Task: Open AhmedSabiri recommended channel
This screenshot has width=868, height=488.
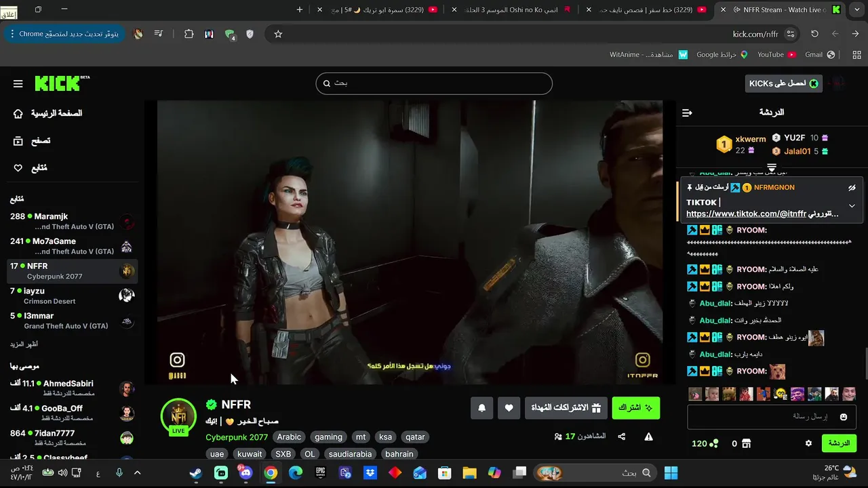Action: click(71, 388)
